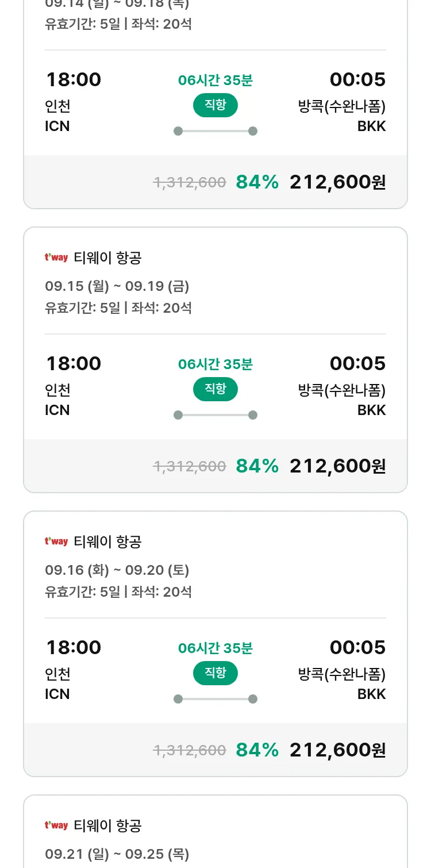Image resolution: width=431 pixels, height=868 pixels.
Task: Click t'way logo on 09.15 (월) flight
Action: pyautogui.click(x=56, y=258)
